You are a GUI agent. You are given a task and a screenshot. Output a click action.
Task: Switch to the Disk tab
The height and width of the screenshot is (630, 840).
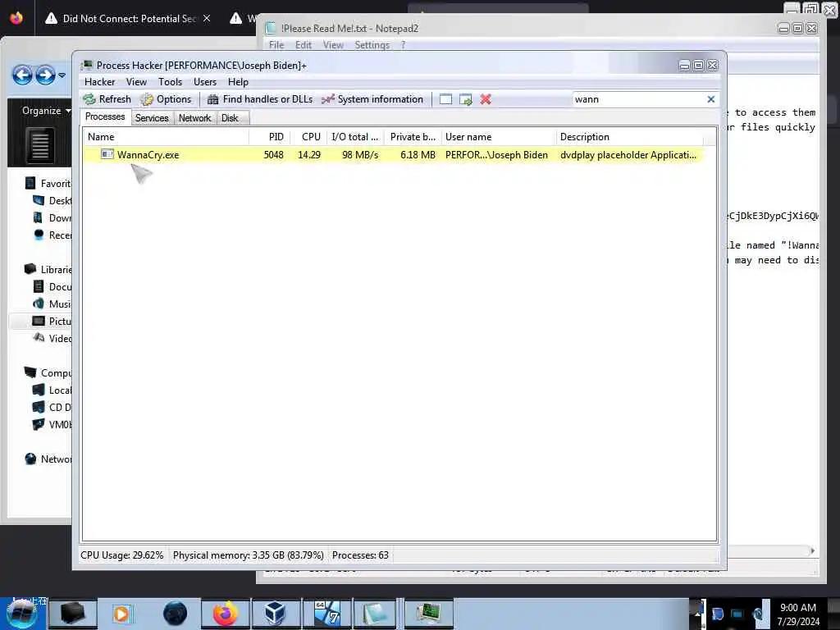click(230, 118)
